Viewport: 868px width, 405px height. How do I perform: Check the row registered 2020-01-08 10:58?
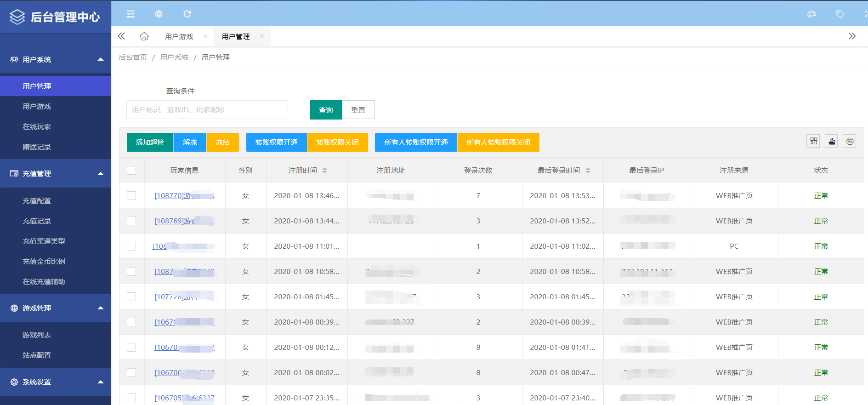click(131, 272)
